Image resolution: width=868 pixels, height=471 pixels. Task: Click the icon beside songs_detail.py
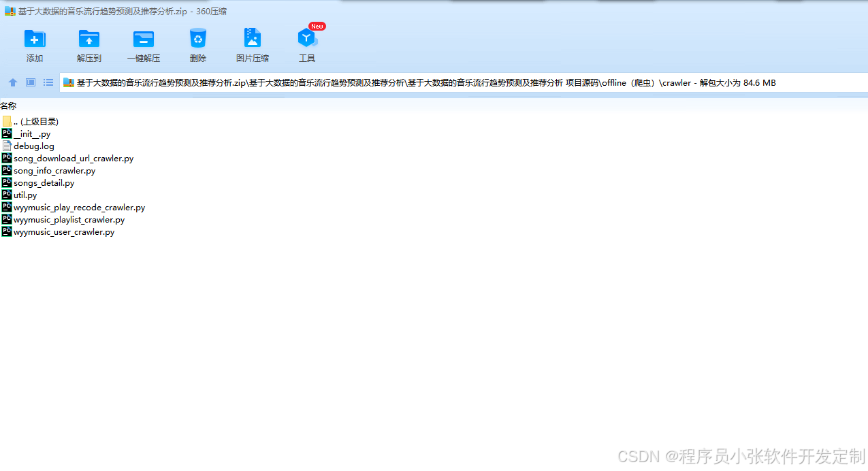point(7,182)
